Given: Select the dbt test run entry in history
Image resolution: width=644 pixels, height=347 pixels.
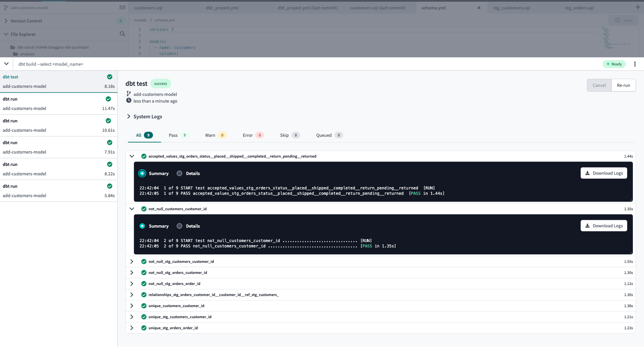Looking at the screenshot, I should 59,81.
